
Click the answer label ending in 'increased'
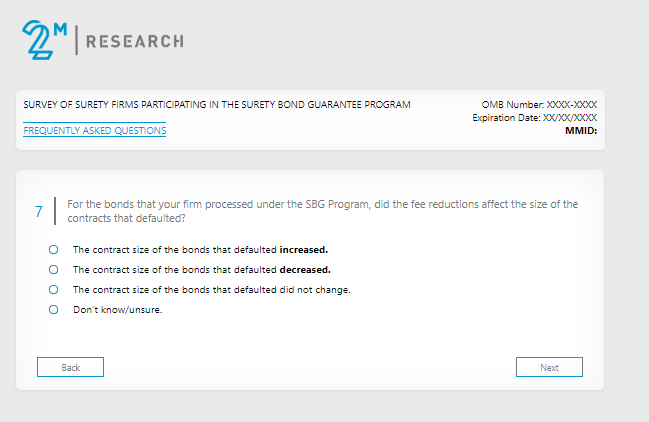[x=201, y=250]
